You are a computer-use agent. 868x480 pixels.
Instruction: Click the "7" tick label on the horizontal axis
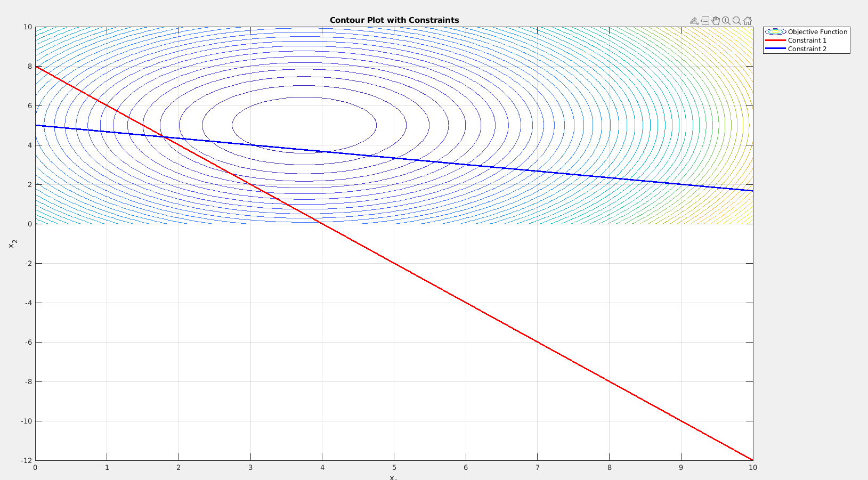537,468
